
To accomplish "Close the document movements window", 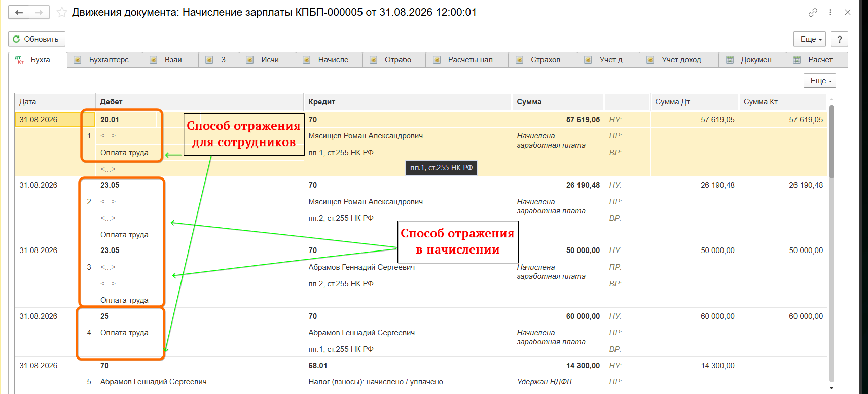I will [848, 12].
